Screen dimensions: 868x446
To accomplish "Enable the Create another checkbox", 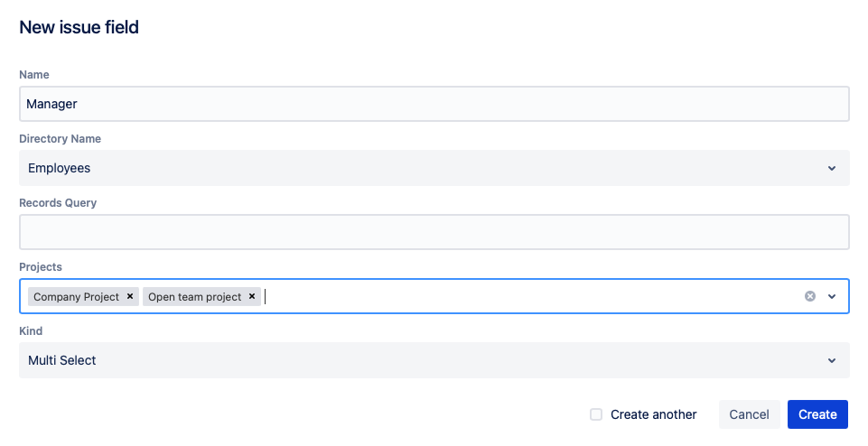I will click(596, 414).
